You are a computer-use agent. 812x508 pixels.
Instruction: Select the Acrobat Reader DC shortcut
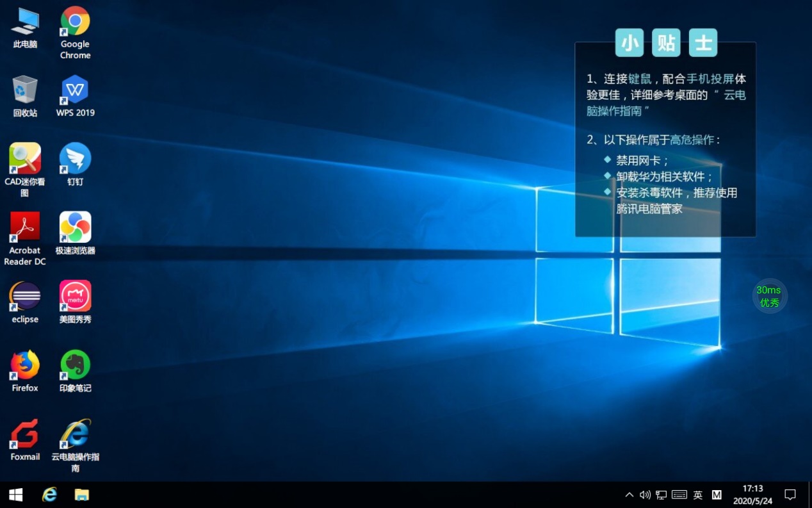[25, 227]
